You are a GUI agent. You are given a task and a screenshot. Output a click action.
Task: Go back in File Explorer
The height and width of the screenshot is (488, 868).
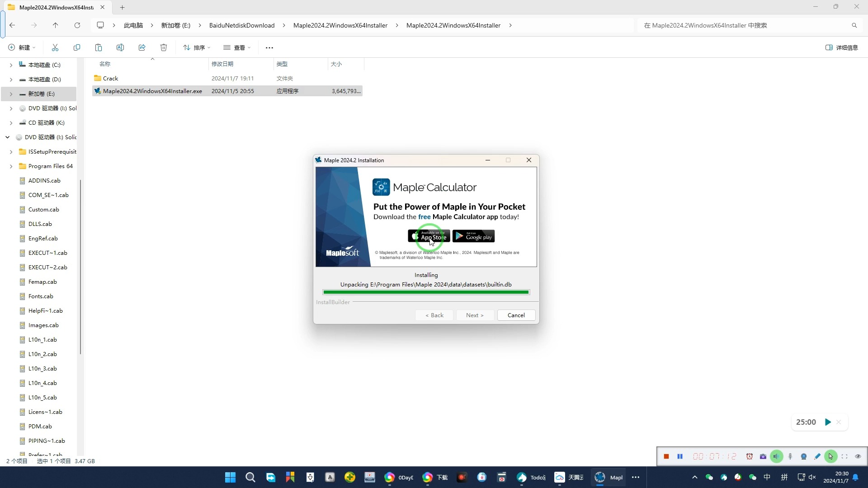[12, 25]
